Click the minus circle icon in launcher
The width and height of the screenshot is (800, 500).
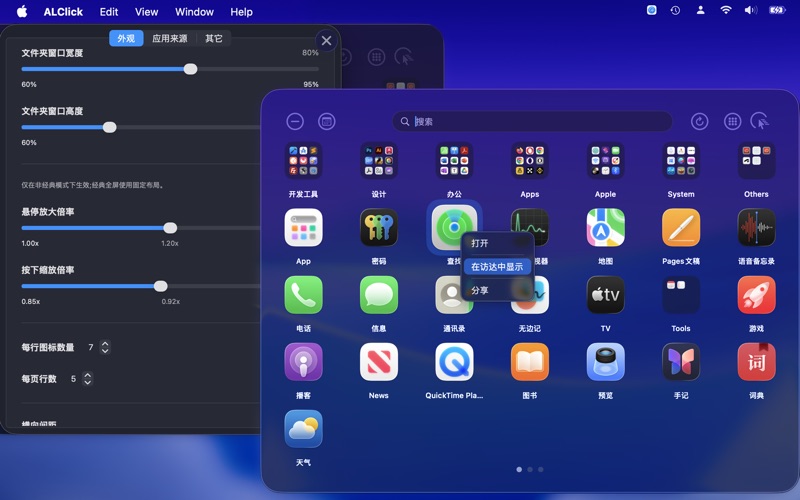pyautogui.click(x=295, y=121)
